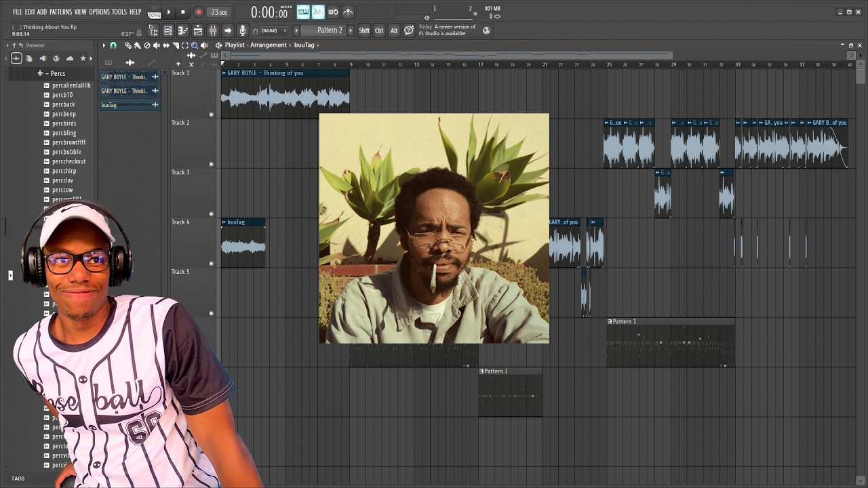Click the tempo field showing 73.000
The height and width of the screenshot is (488, 868).
(x=220, y=12)
